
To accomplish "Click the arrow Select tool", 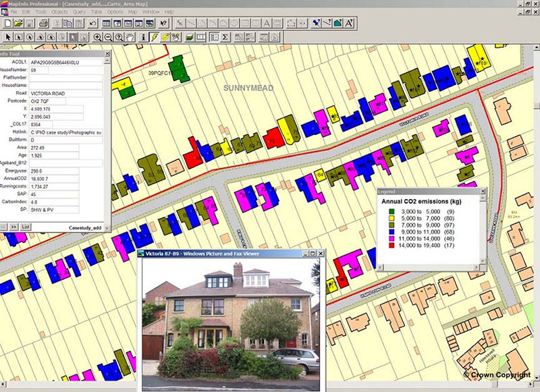I will 8,36.
